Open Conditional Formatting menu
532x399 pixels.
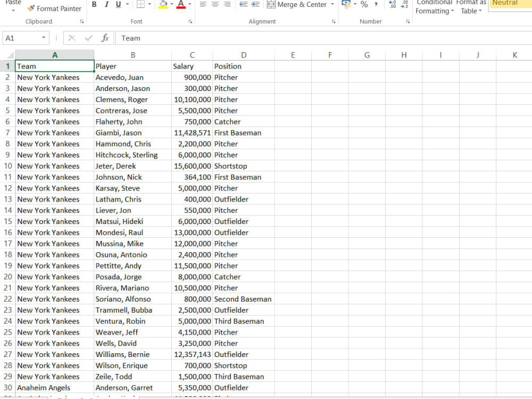pos(435,7)
